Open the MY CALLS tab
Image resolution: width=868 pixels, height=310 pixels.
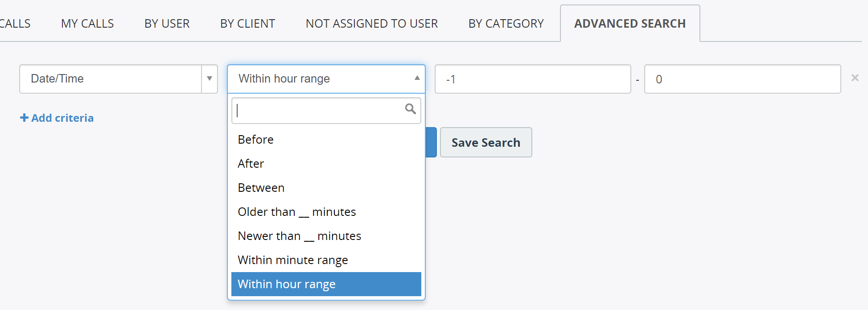tap(87, 24)
